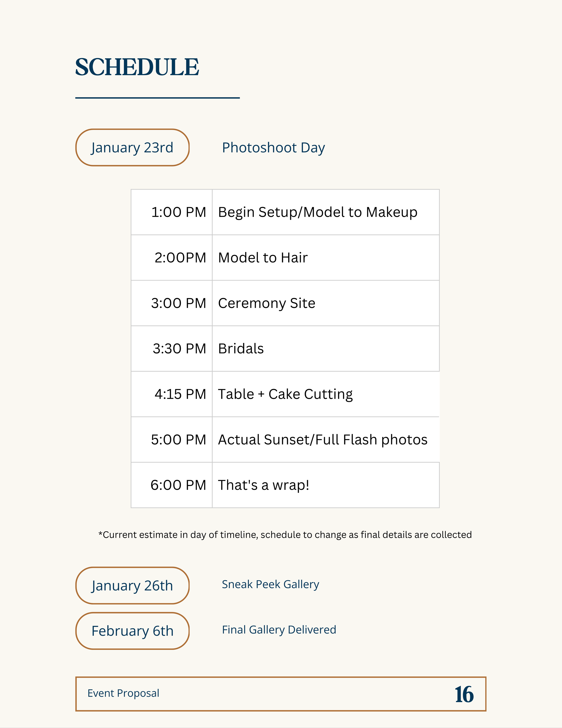Click the Final Gallery Delivered text
562x728 pixels.
coord(279,630)
